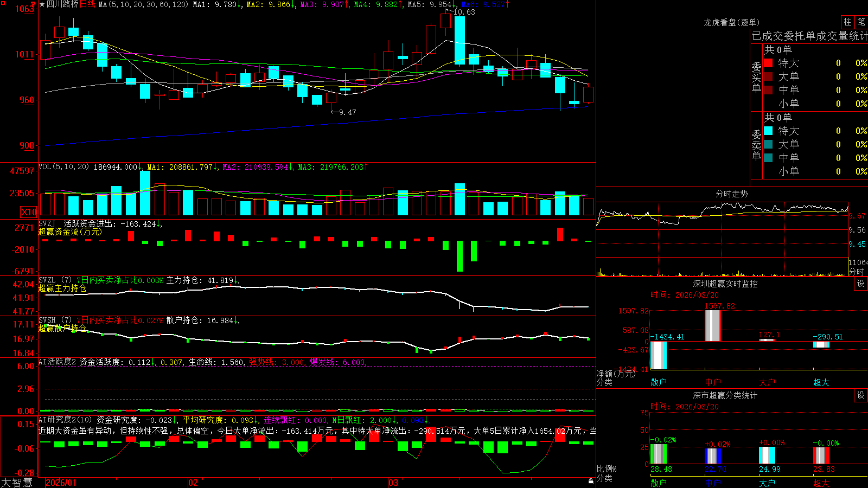Click the 日线 period label
Image resolution: width=868 pixels, height=488 pixels.
[x=87, y=4]
